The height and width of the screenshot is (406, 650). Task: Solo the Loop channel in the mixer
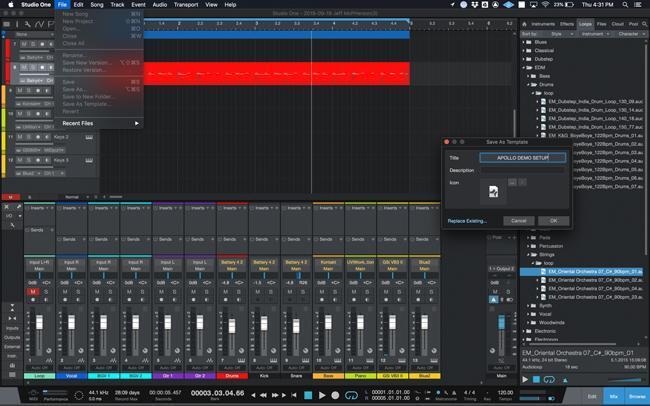point(46,292)
